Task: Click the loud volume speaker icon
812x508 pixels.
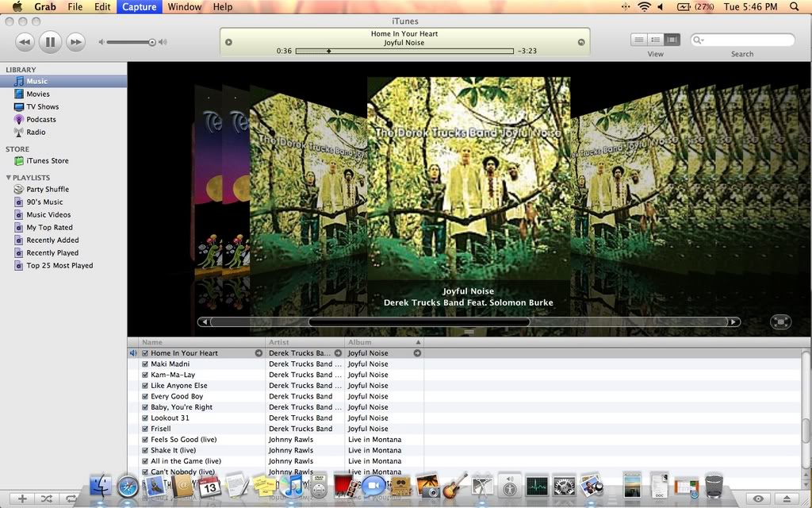Action: (163, 42)
